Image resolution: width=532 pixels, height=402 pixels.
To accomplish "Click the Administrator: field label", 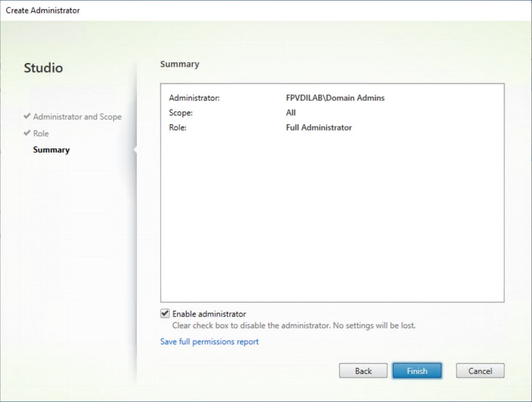I will pyautogui.click(x=194, y=98).
